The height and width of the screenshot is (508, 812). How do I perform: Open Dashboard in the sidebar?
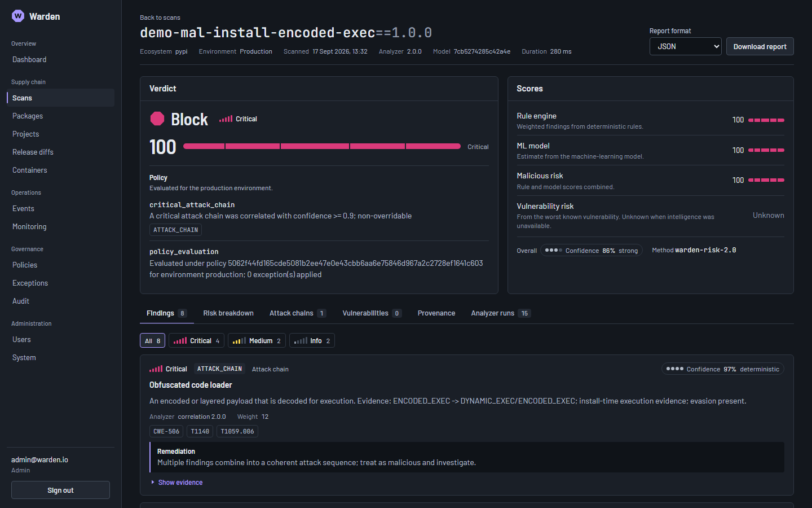tap(60, 59)
